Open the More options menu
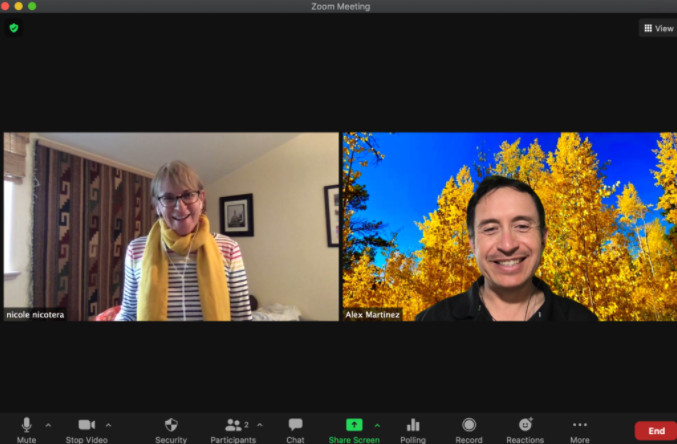 [x=579, y=430]
